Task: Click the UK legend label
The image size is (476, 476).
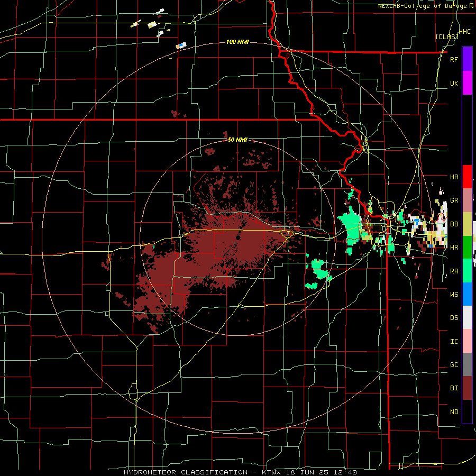Action: pyautogui.click(x=454, y=83)
